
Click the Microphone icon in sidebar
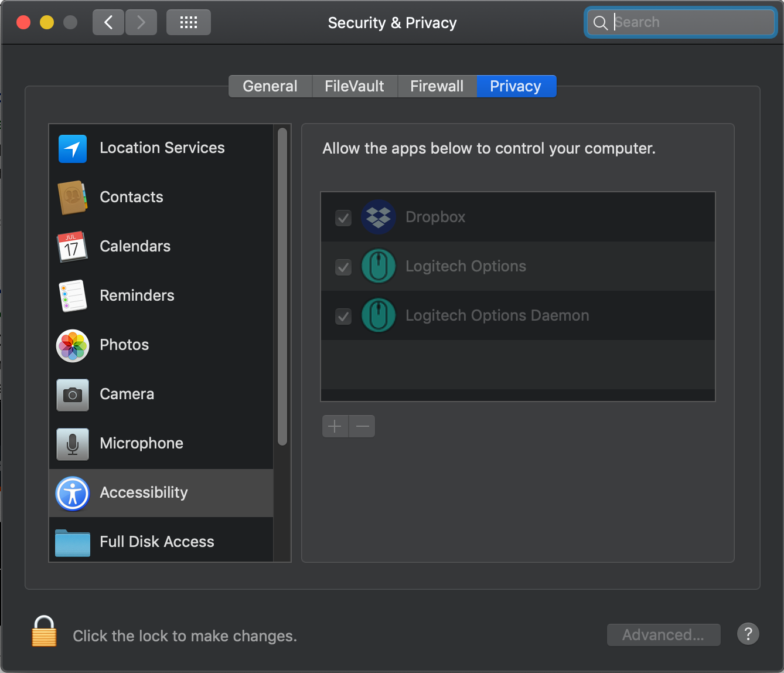point(73,444)
